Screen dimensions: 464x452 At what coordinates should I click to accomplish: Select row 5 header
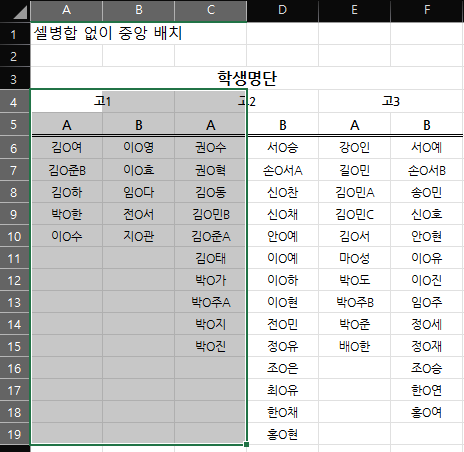[x=15, y=124]
